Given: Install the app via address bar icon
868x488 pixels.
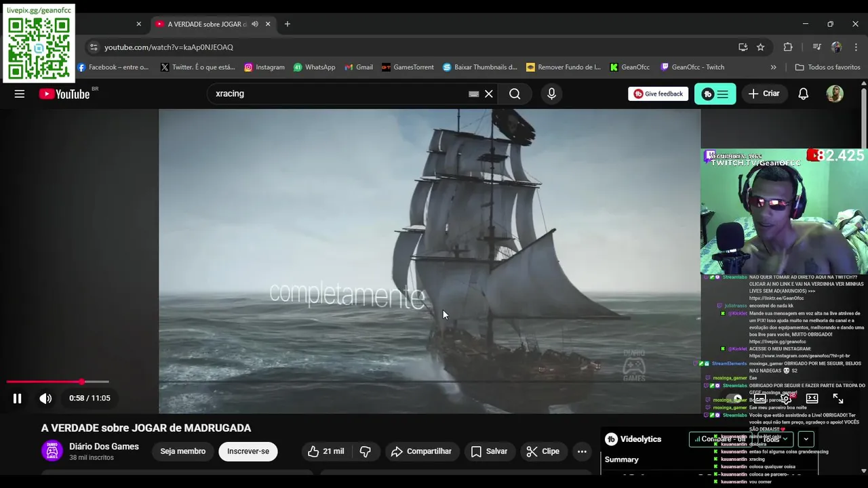Looking at the screenshot, I should click(x=743, y=47).
